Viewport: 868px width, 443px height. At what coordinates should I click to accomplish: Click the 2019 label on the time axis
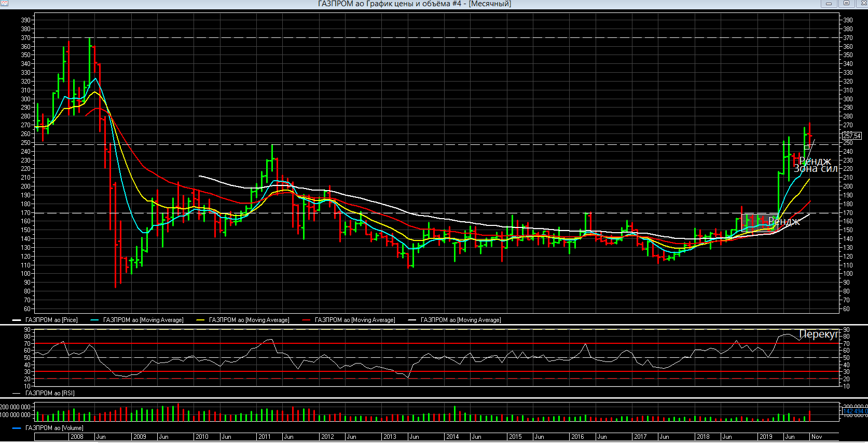click(766, 437)
